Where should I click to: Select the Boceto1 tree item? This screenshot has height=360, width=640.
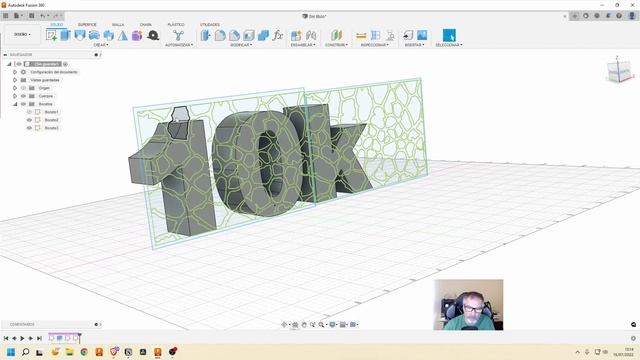(x=51, y=112)
